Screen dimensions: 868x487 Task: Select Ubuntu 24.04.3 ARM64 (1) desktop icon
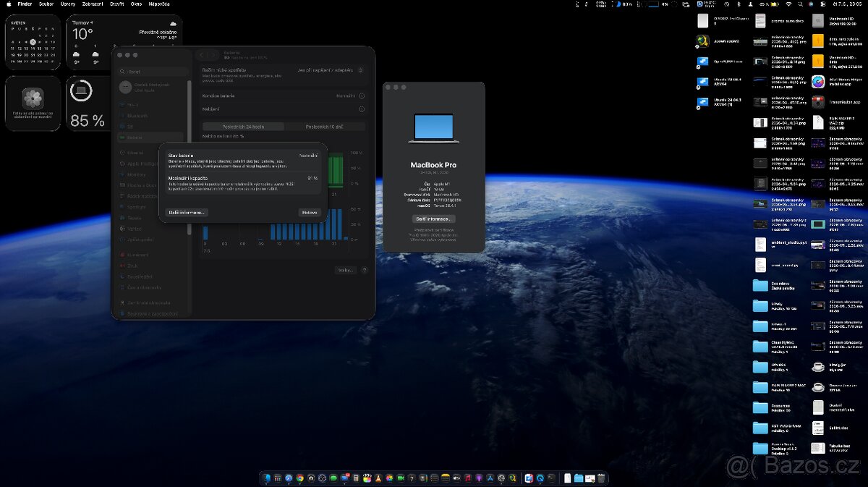tap(702, 103)
